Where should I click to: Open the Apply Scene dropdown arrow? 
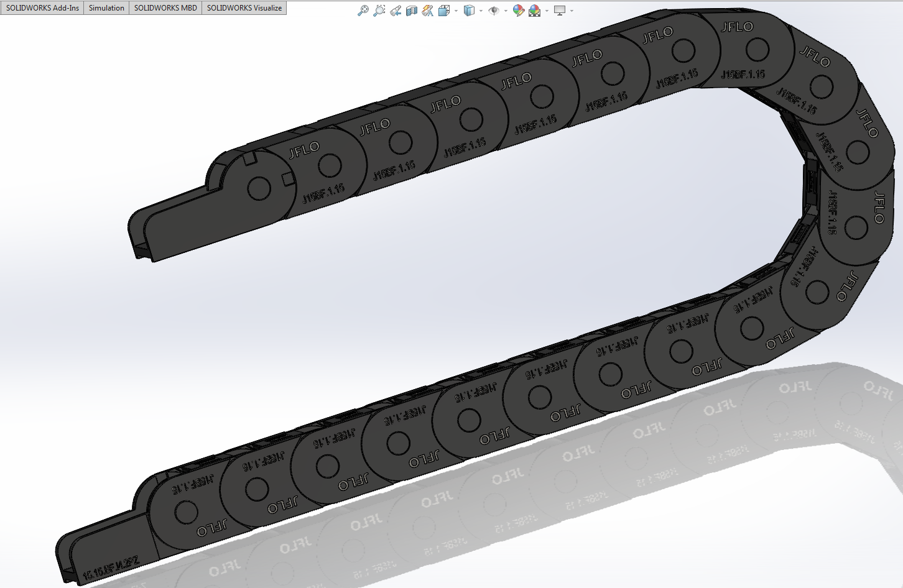[547, 11]
